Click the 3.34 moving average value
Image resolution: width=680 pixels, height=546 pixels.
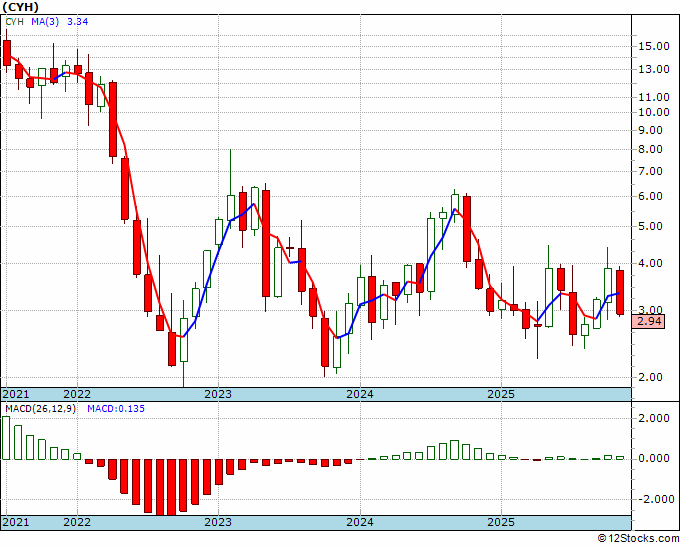(78, 21)
